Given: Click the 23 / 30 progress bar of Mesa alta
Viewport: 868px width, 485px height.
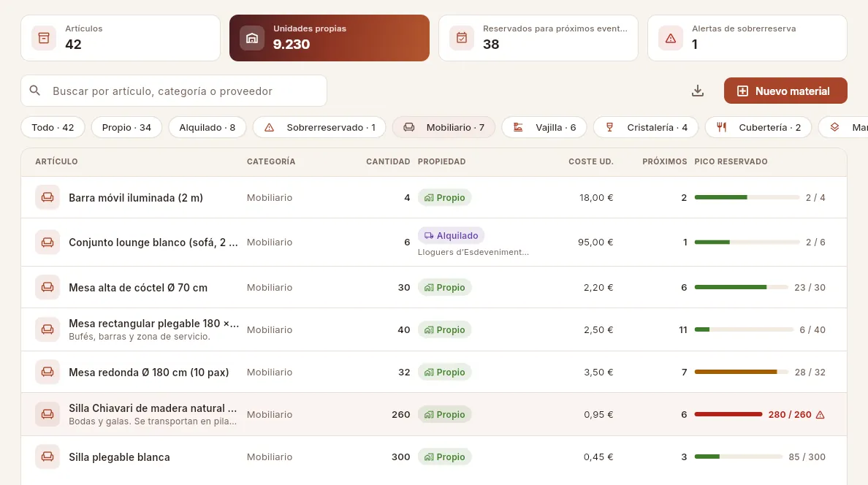Looking at the screenshot, I should coord(741,287).
